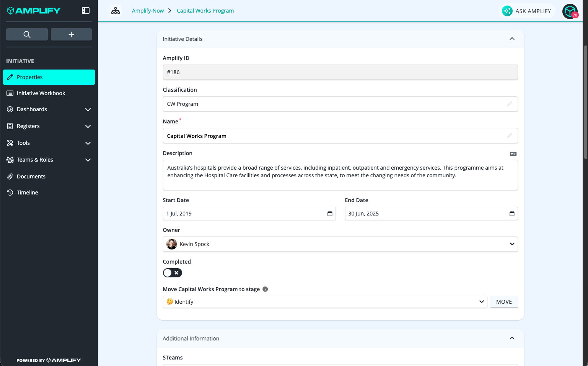This screenshot has width=588, height=366.
Task: Click the End Date value 30 Jun, 2025
Action: (363, 214)
